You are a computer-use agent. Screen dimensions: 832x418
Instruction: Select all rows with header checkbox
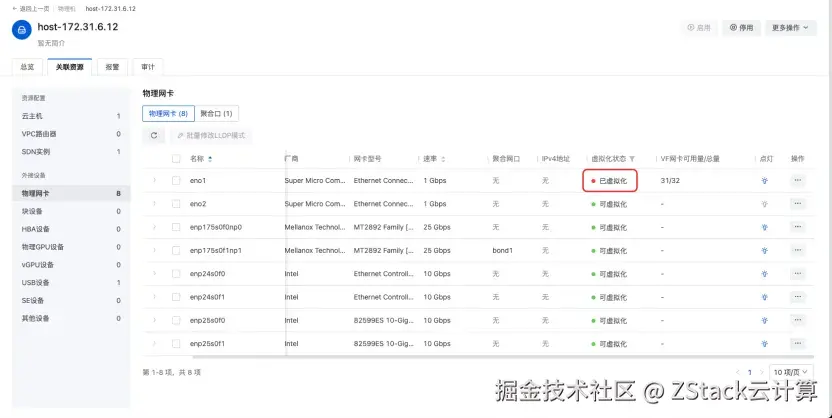(176, 159)
